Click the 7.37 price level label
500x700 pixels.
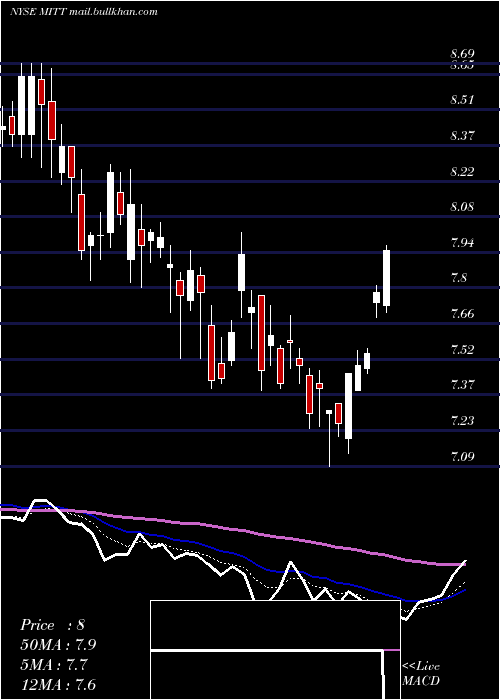462,385
